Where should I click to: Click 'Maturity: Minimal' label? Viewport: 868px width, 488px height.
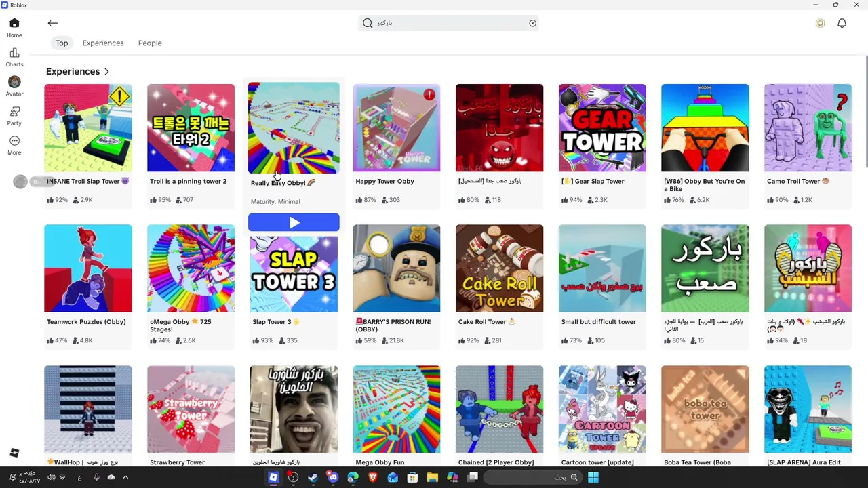[275, 201]
